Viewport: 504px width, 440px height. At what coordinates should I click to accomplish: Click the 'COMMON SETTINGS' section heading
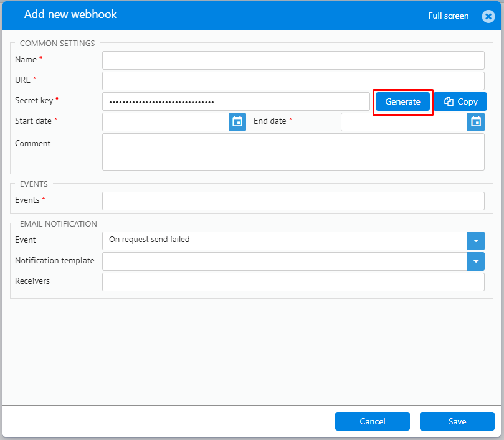(x=57, y=43)
